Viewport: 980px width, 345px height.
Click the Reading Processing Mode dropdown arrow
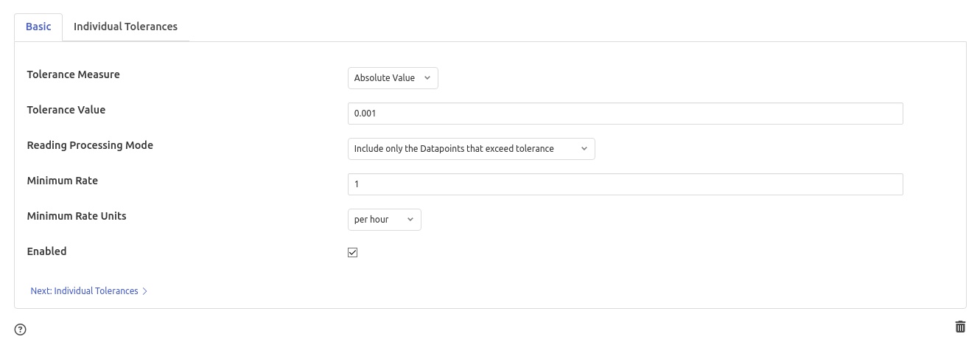584,149
